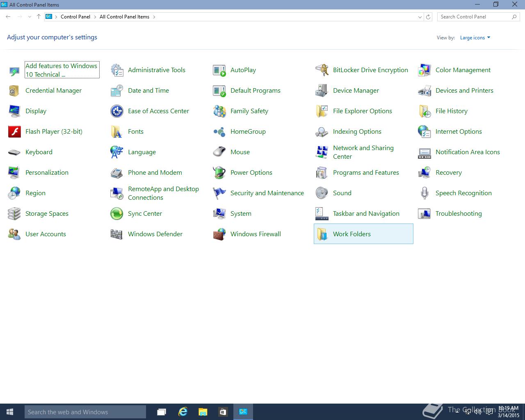This screenshot has height=420, width=525.
Task: Expand chevron after All Control Panel Items
Action: [154, 17]
